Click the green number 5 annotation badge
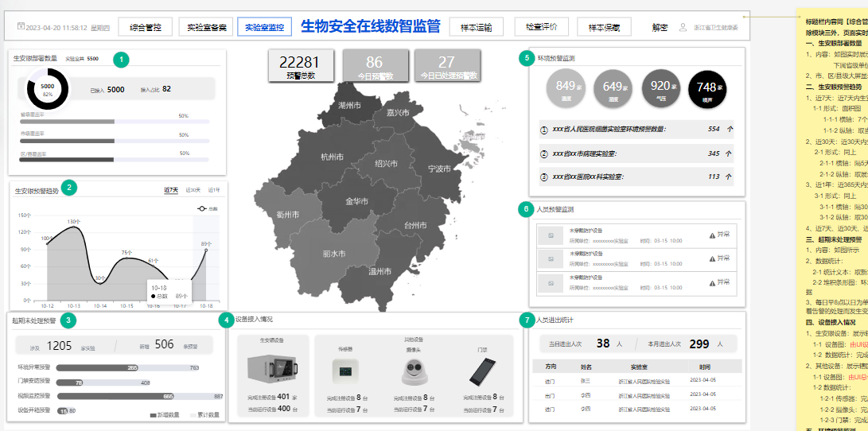The image size is (868, 431). pyautogui.click(x=525, y=58)
